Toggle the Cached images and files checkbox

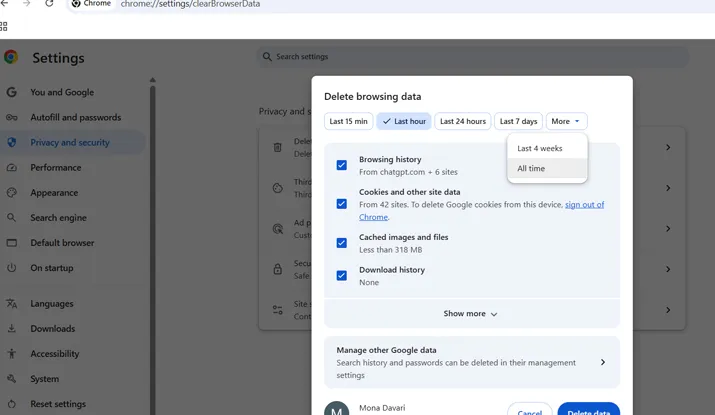(x=342, y=243)
